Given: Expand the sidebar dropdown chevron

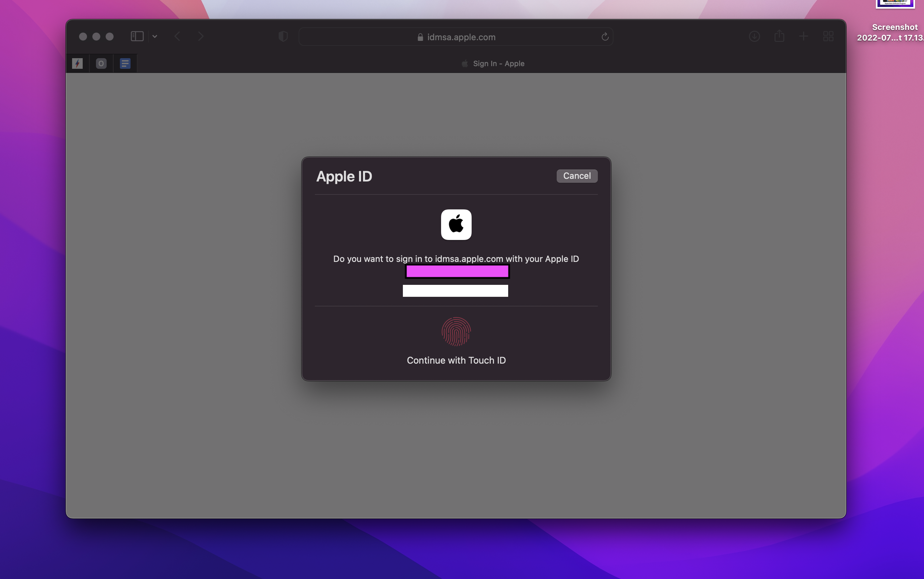Looking at the screenshot, I should (x=154, y=36).
